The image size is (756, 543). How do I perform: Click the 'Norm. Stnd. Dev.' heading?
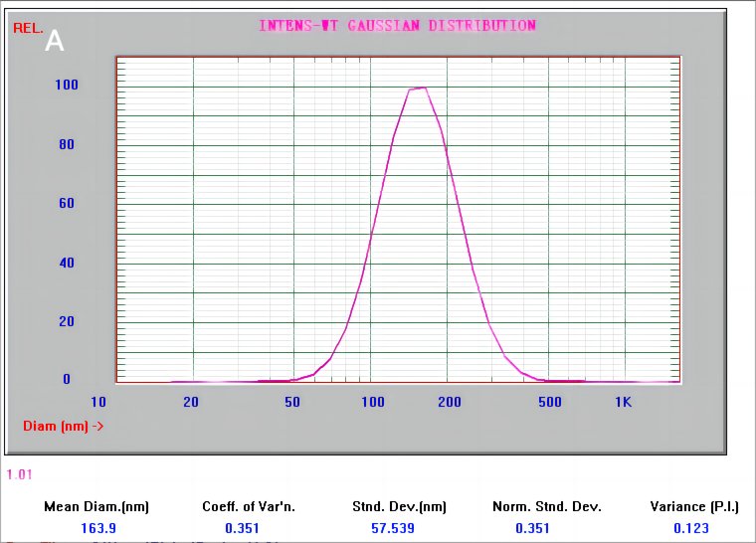point(547,506)
